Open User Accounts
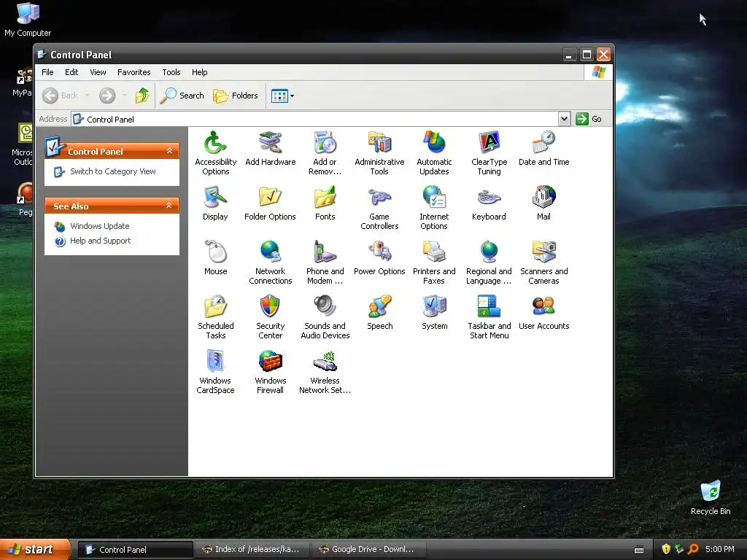The height and width of the screenshot is (560, 747). click(543, 312)
